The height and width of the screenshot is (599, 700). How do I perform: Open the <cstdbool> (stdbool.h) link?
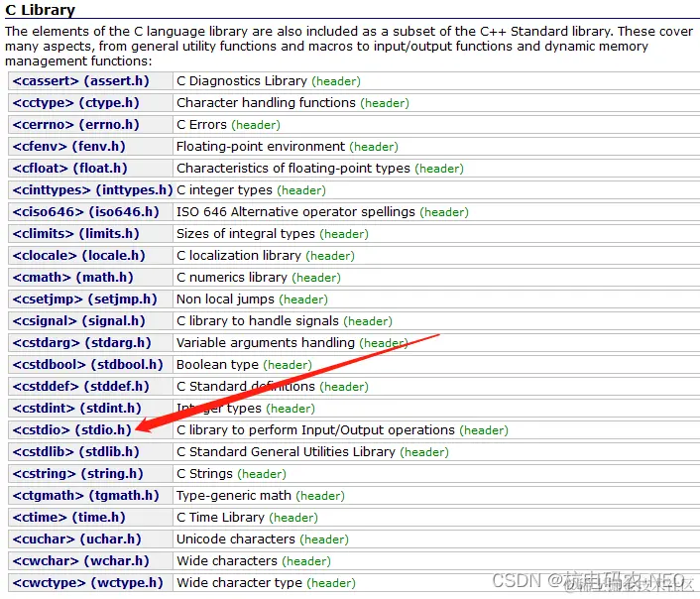click(87, 365)
